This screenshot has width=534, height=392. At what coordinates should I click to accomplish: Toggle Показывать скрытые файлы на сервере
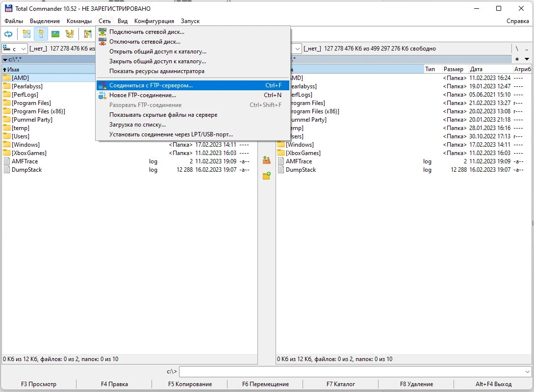coord(193,115)
